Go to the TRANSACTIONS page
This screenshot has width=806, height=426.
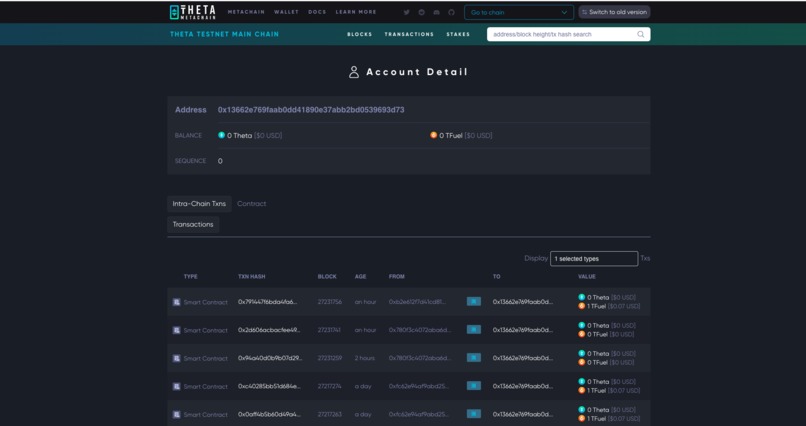pyautogui.click(x=409, y=34)
